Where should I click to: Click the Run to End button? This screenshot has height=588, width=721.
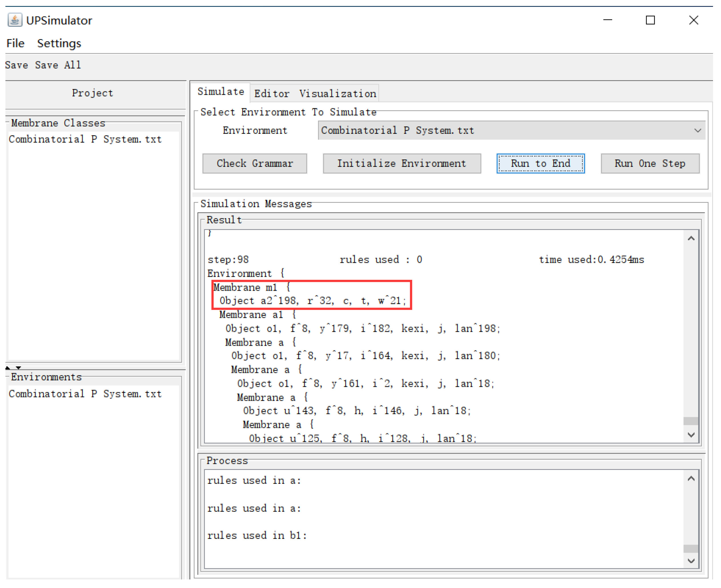541,163
